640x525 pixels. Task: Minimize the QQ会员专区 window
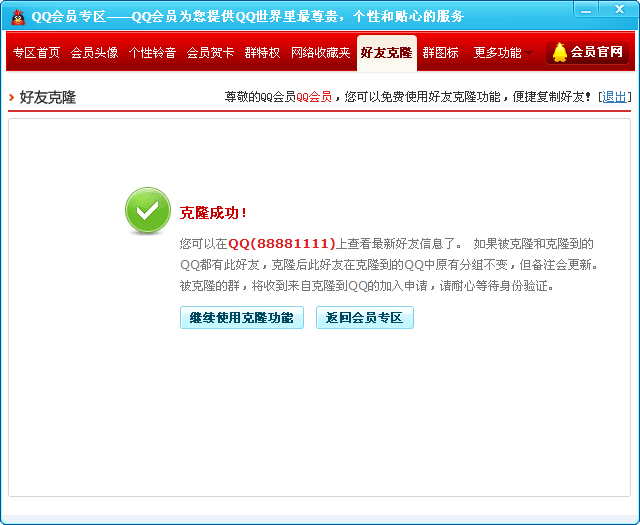point(586,10)
